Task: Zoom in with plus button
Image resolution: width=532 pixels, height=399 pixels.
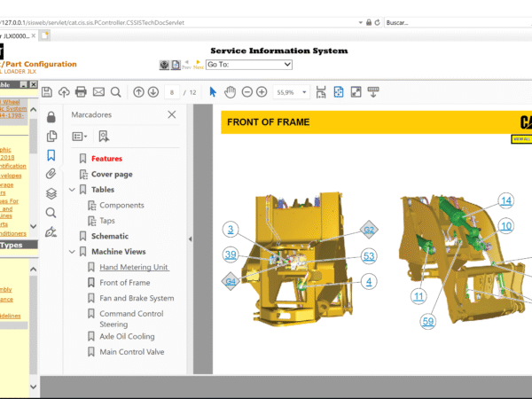Action: point(262,92)
